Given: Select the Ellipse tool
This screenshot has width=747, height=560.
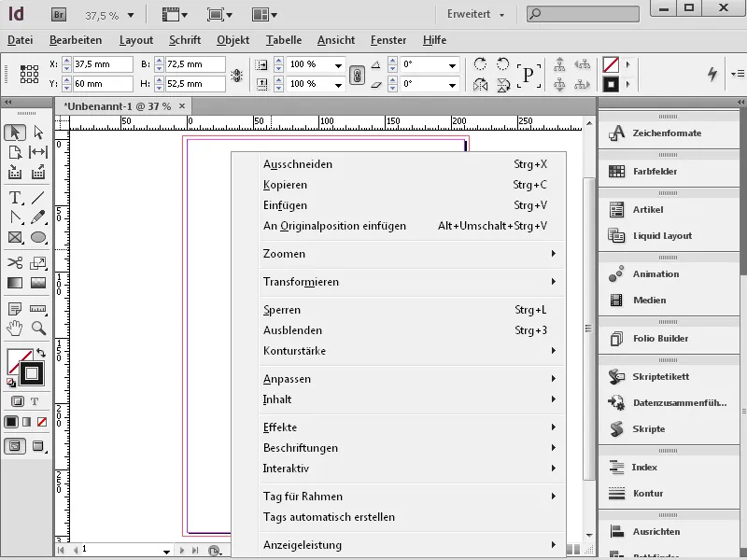Looking at the screenshot, I should (x=38, y=237).
